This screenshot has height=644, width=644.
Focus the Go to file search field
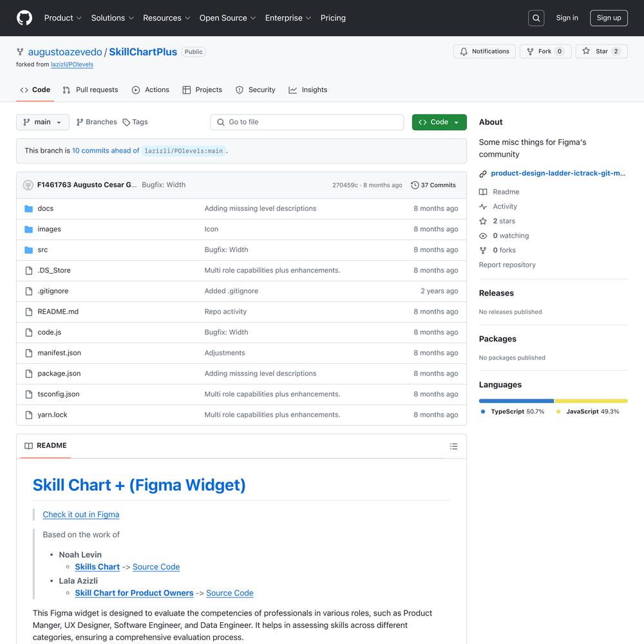[307, 122]
